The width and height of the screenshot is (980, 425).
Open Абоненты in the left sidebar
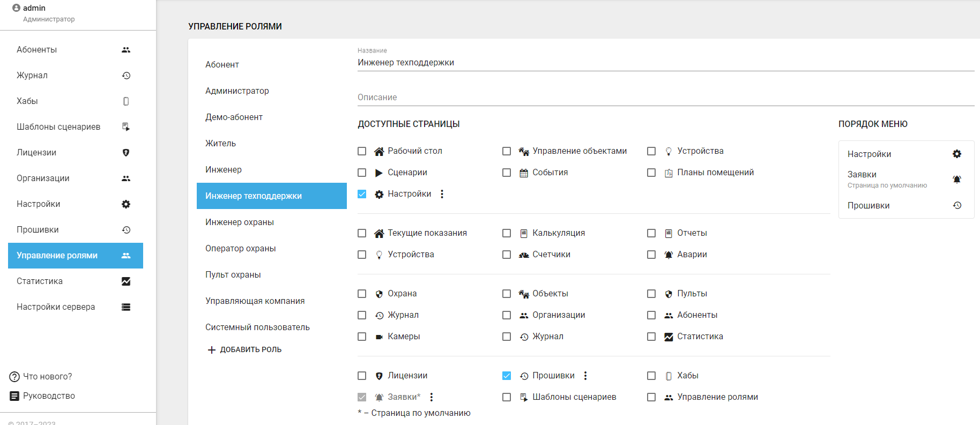tap(36, 50)
